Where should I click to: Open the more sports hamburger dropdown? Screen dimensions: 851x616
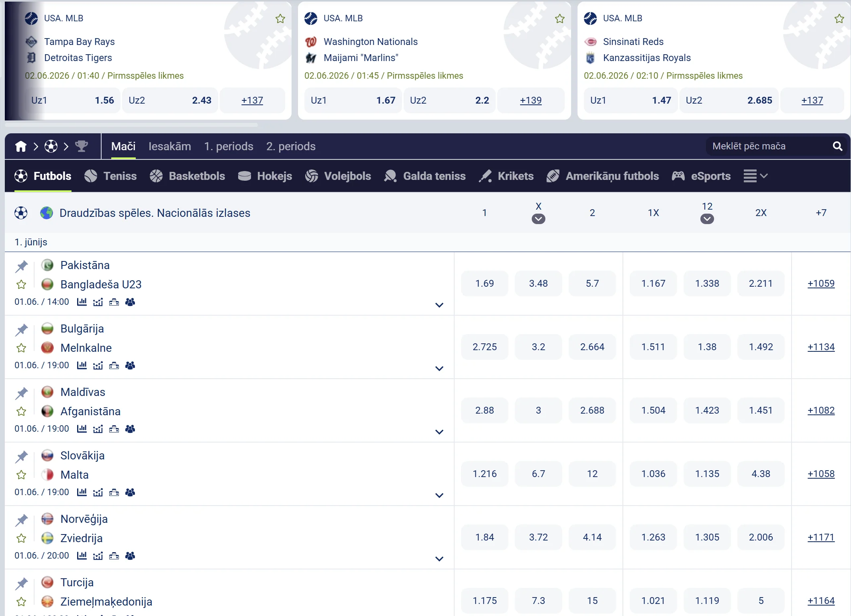pos(755,176)
